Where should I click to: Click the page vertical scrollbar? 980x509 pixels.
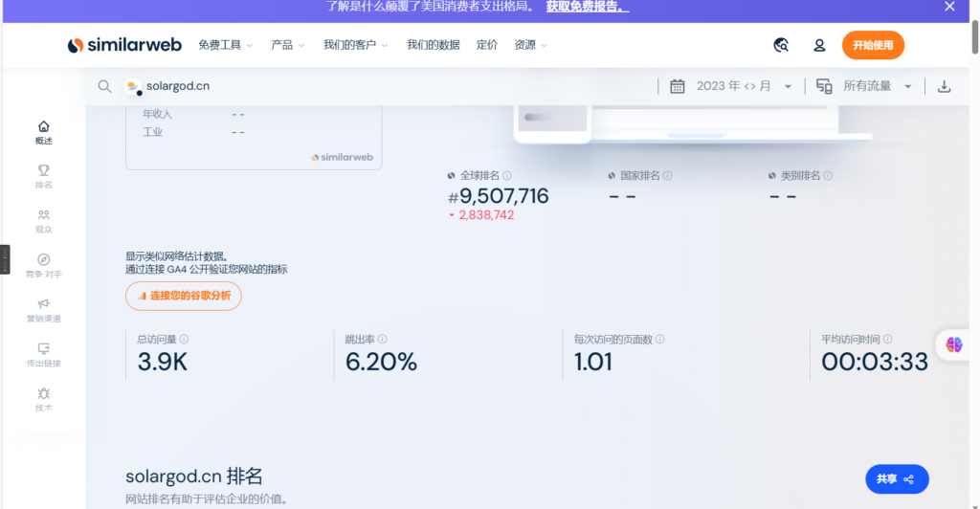(974, 37)
